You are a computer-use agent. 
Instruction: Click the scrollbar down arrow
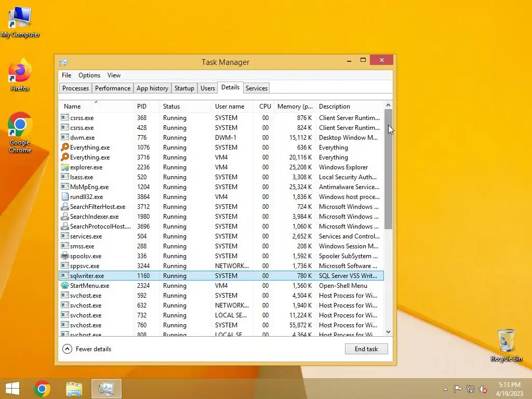point(389,332)
